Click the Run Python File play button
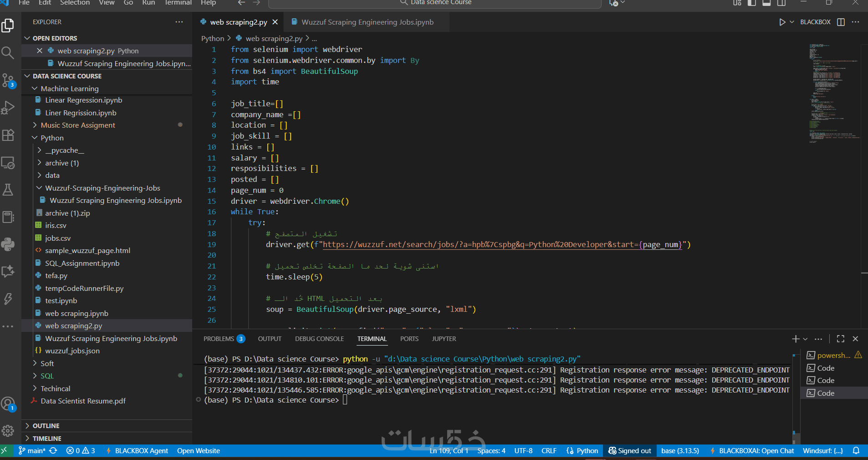 pyautogui.click(x=782, y=22)
